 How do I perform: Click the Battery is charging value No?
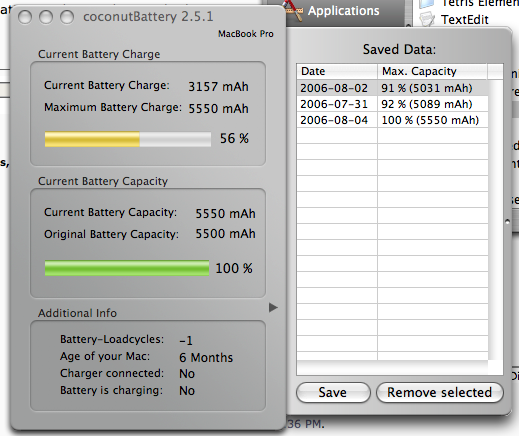coord(187,390)
